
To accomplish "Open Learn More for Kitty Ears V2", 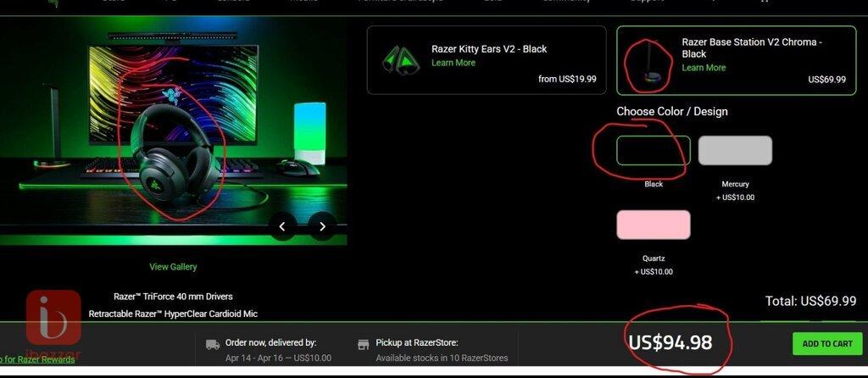I will coord(453,63).
